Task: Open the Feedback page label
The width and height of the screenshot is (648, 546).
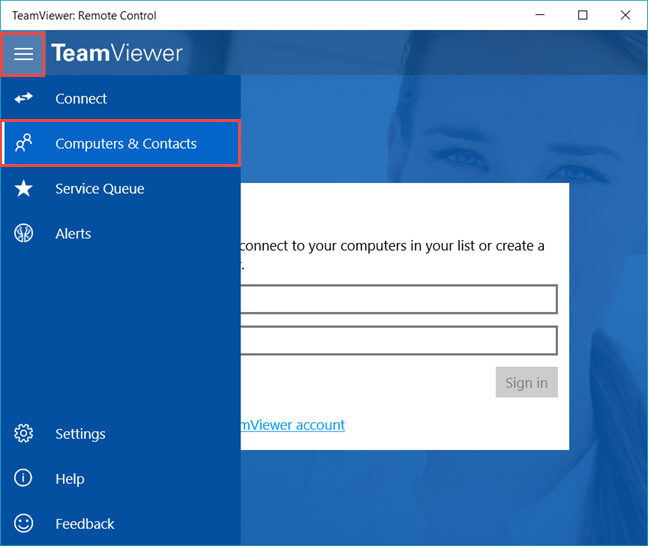Action: (x=85, y=524)
